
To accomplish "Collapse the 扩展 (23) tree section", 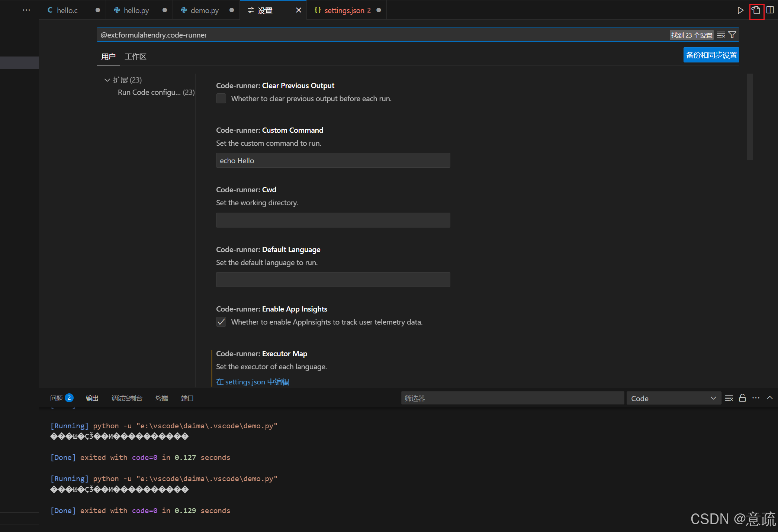I will tap(107, 80).
